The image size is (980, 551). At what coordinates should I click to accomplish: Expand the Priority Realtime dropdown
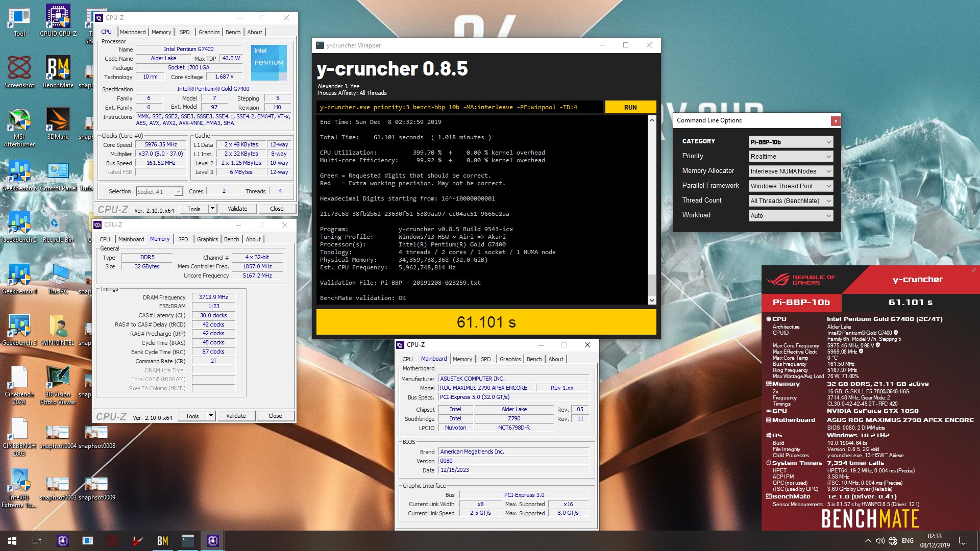(x=791, y=157)
